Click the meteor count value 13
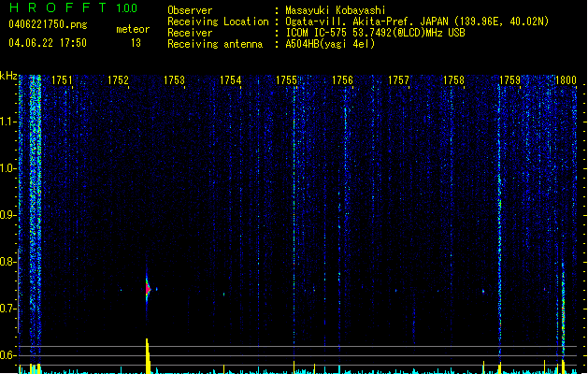Image resolution: width=588 pixels, height=374 pixels. point(136,43)
